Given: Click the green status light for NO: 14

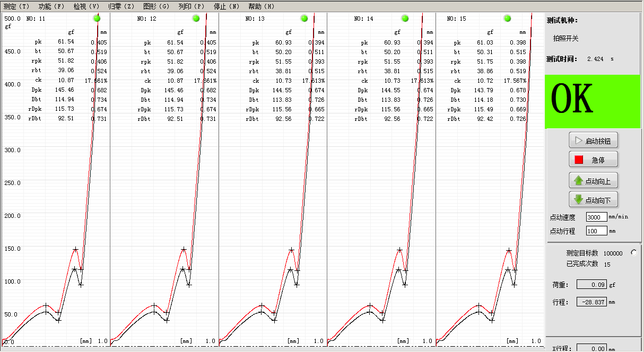Looking at the screenshot, I should point(405,19).
